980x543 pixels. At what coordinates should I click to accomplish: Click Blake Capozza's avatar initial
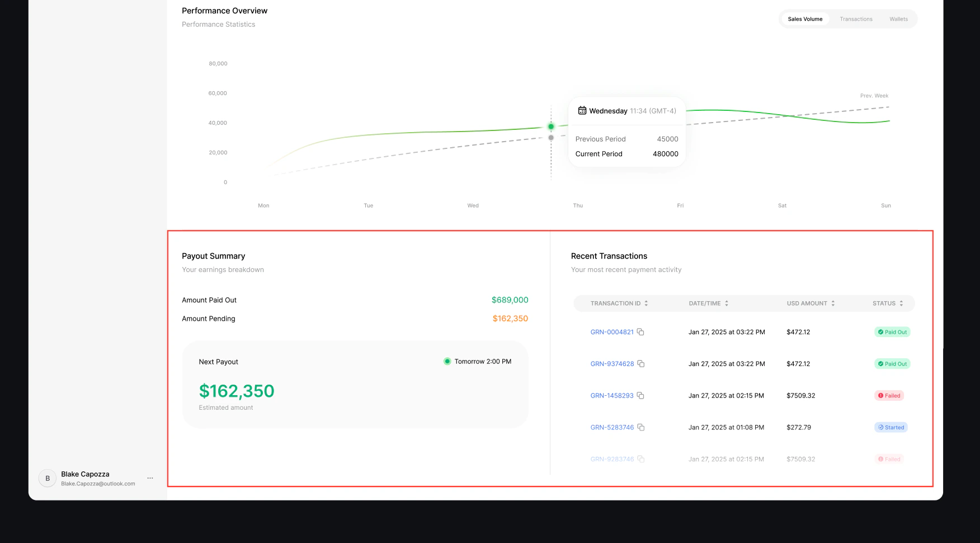[48, 478]
